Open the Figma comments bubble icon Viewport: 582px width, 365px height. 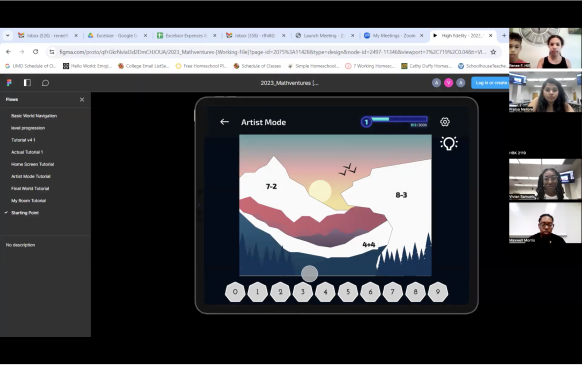[45, 83]
